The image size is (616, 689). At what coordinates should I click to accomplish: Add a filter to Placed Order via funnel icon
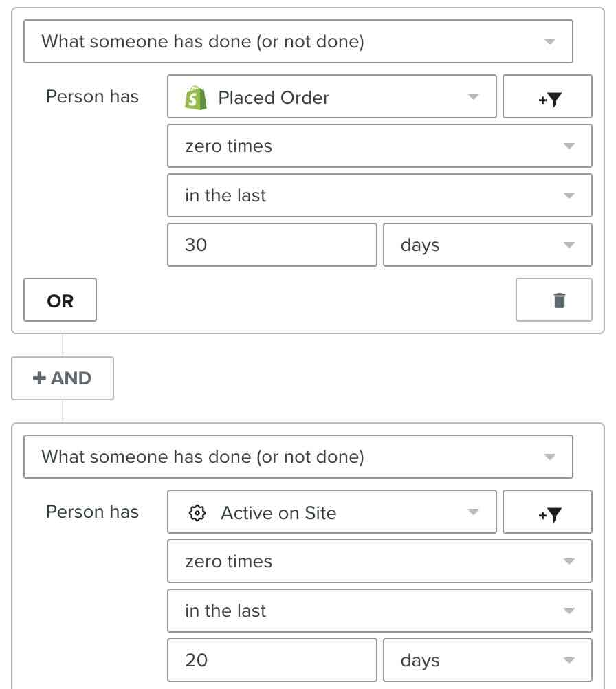click(547, 97)
